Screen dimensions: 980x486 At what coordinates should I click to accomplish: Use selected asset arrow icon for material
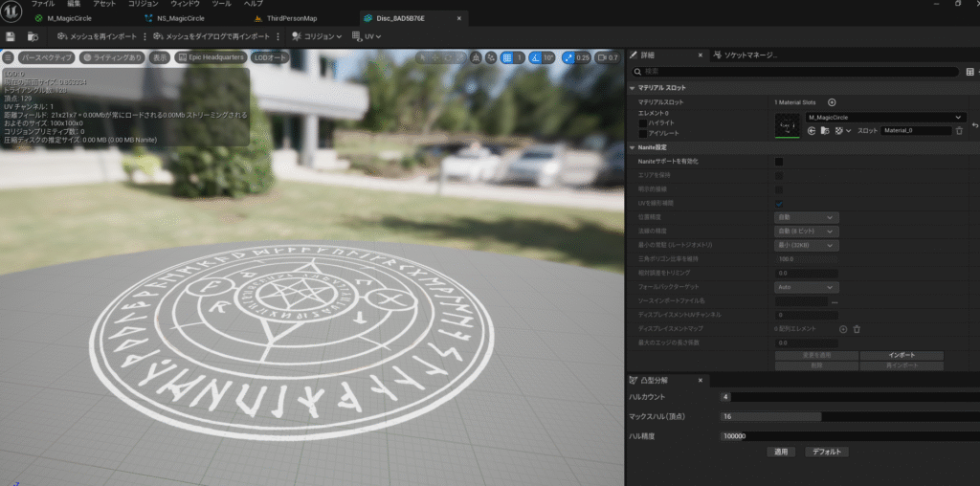point(812,131)
